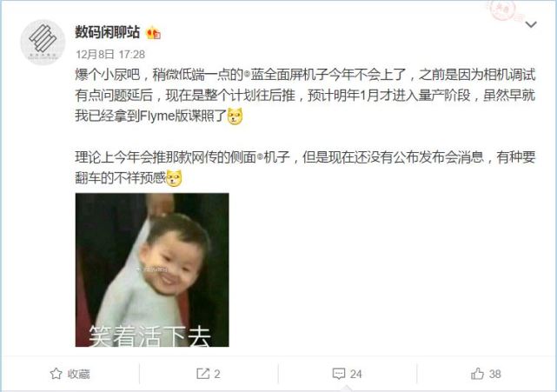This screenshot has width=557, height=392.
Task: Open the 数码闲聊站 profile avatar
Action: tap(43, 43)
